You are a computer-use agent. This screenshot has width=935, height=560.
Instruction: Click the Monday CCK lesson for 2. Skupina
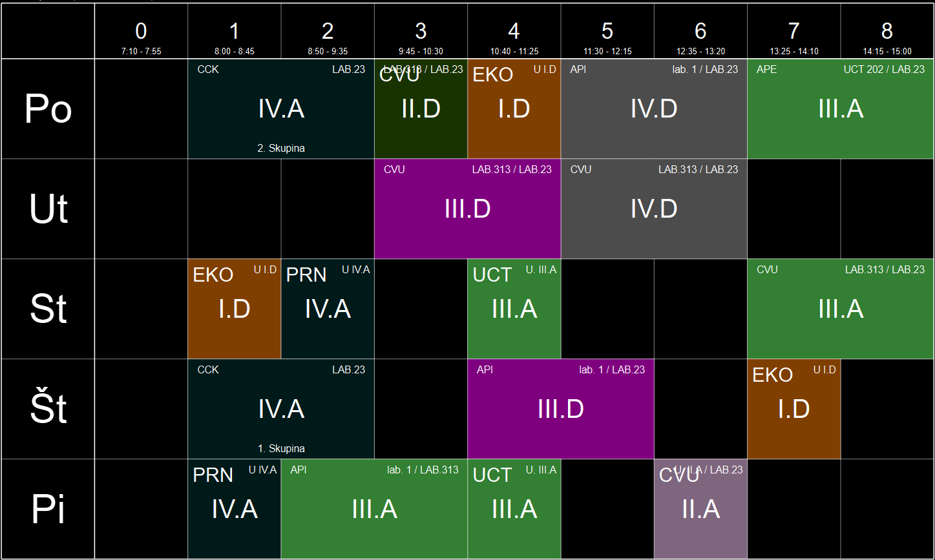pos(281,109)
